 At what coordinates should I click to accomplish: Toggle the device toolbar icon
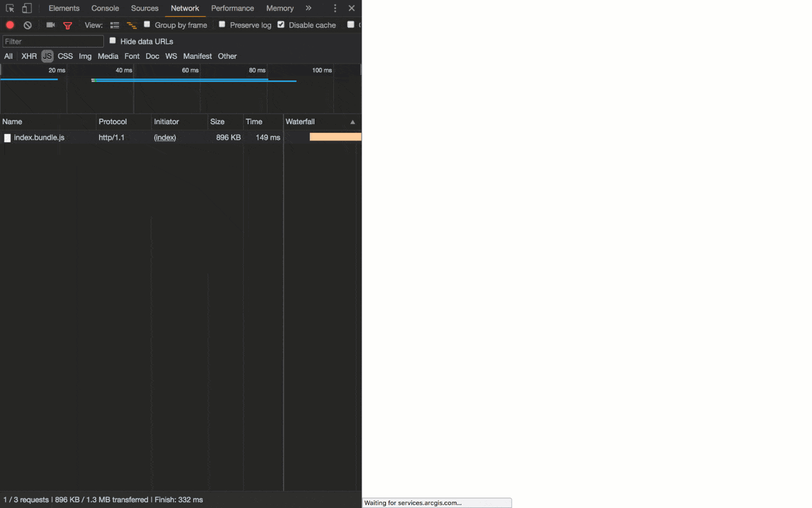point(26,8)
